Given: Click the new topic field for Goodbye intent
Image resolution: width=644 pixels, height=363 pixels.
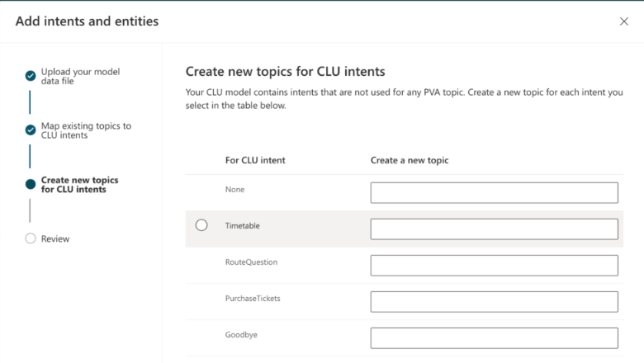Looking at the screenshot, I should [x=494, y=338].
